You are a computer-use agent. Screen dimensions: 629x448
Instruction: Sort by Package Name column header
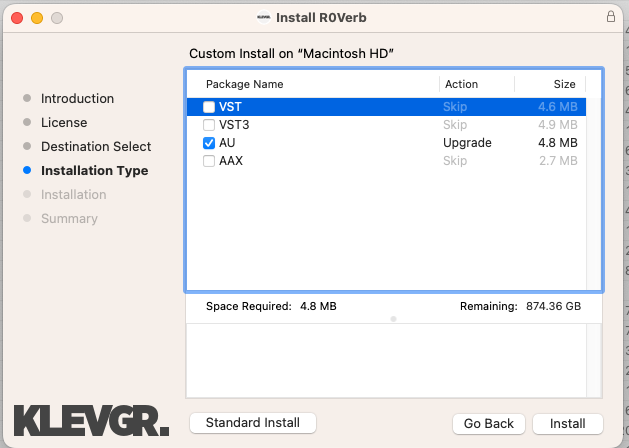[245, 84]
